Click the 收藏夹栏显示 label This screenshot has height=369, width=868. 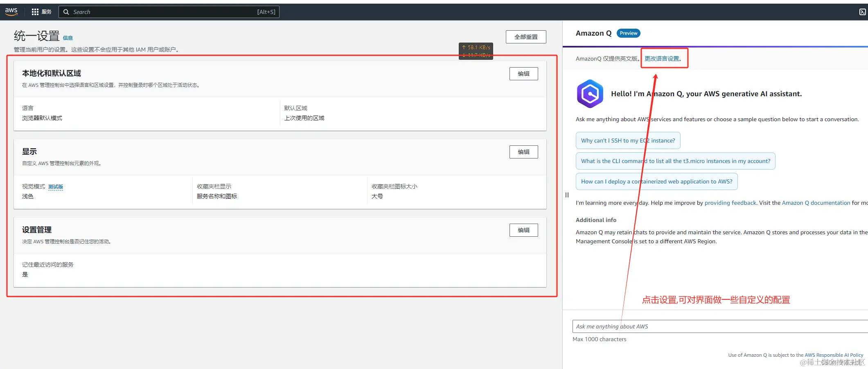(214, 186)
